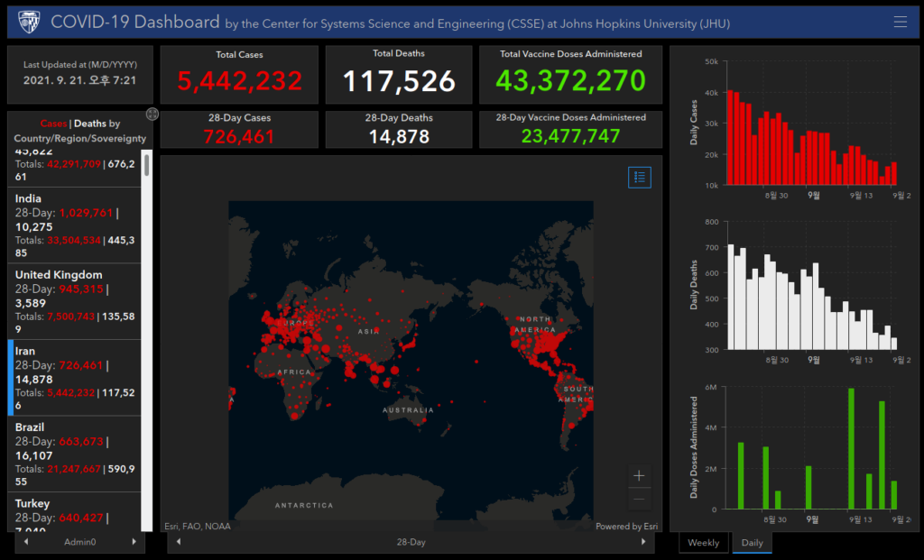Click the Johns Hopkins shield logo

click(x=29, y=22)
